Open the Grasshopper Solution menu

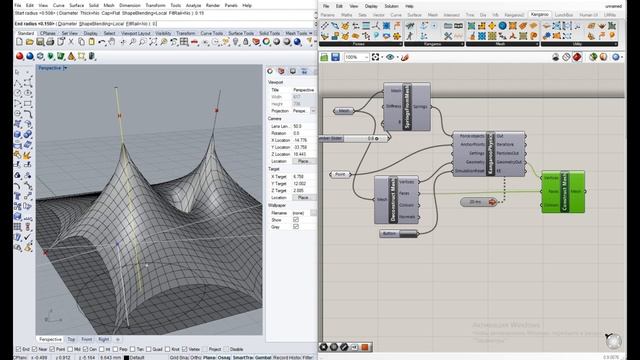click(391, 6)
